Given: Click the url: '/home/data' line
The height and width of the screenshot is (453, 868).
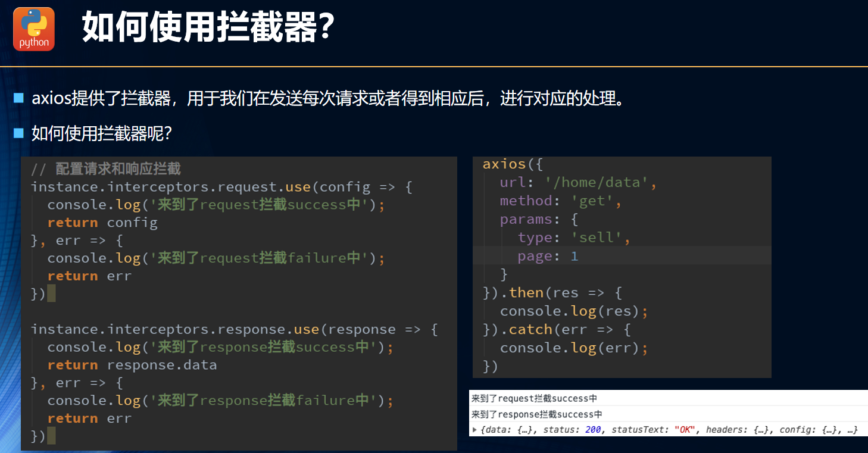Looking at the screenshot, I should coord(579,183).
